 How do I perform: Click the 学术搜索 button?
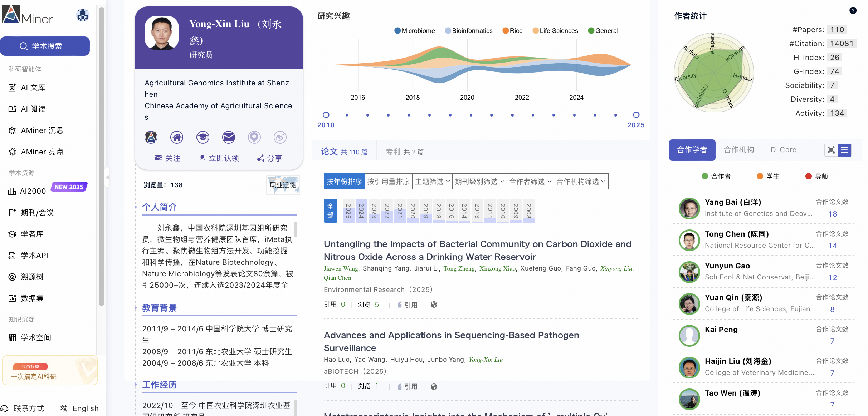45,46
